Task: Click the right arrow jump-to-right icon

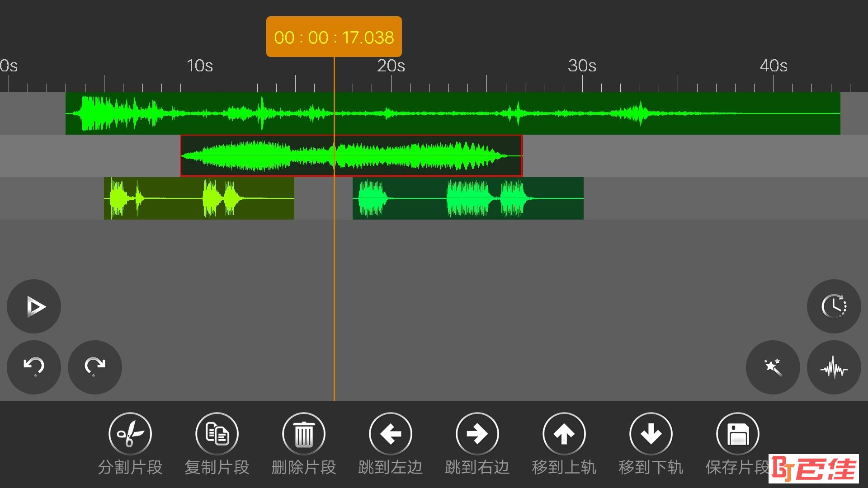Action: click(x=477, y=434)
